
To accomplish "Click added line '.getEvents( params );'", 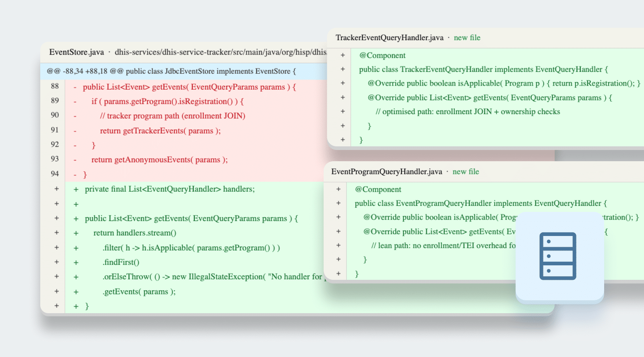I will point(139,291).
